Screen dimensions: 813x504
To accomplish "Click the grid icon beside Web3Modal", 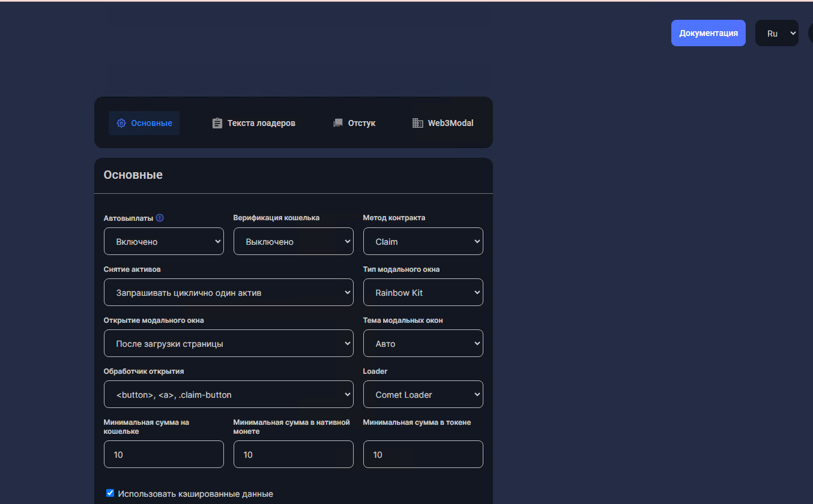I will click(x=418, y=123).
